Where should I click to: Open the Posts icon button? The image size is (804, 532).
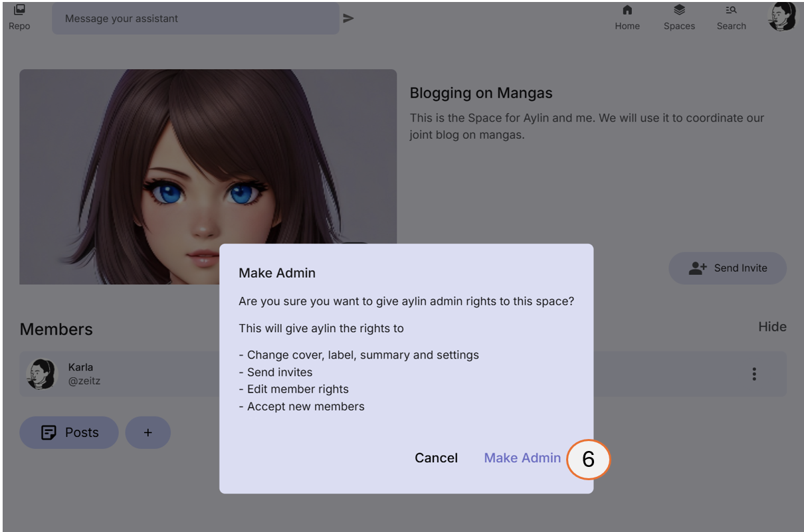click(49, 432)
